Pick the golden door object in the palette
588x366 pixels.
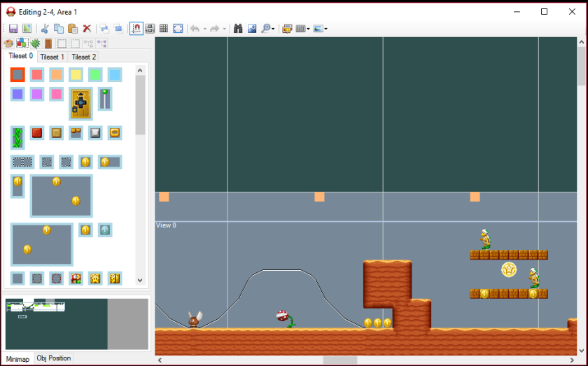pyautogui.click(x=80, y=104)
